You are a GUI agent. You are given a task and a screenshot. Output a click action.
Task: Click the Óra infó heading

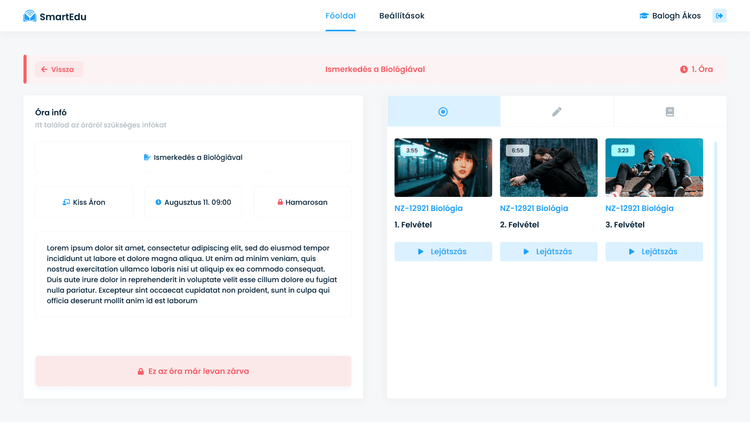pos(51,112)
